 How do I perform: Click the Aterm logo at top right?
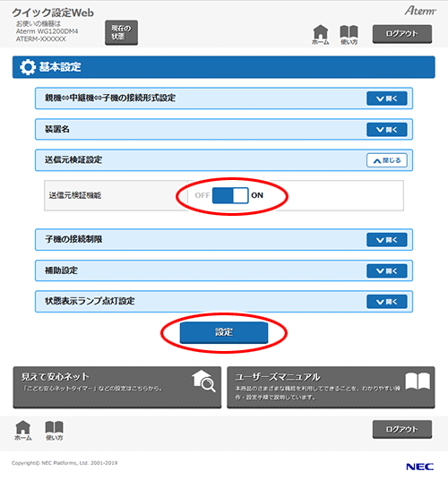tap(420, 11)
